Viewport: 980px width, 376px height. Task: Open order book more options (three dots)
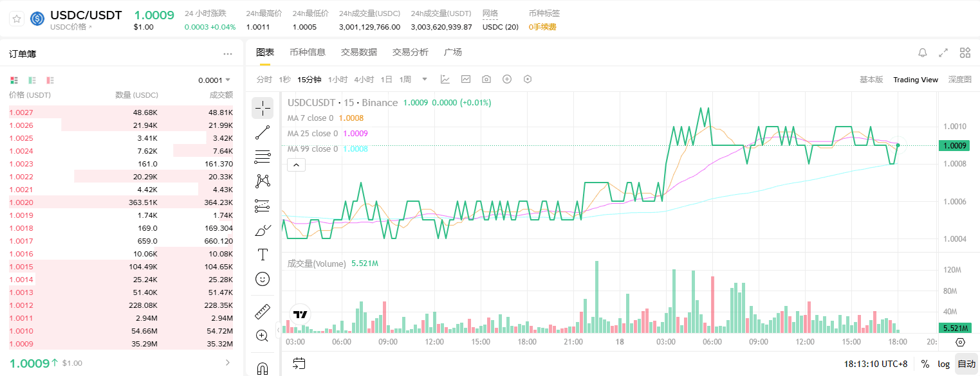[228, 54]
